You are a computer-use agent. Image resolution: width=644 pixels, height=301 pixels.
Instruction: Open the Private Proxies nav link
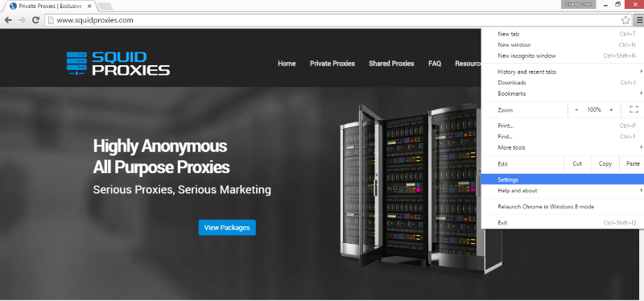(x=332, y=64)
